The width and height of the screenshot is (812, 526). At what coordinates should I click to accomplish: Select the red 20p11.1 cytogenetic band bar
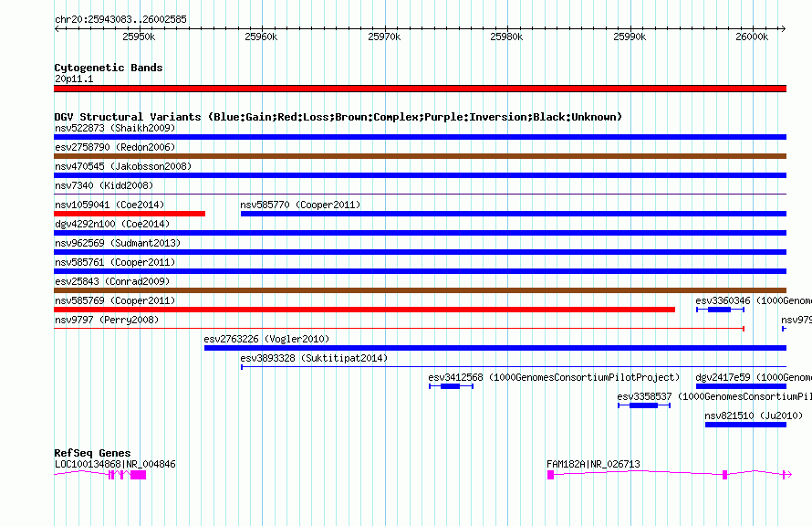point(420,89)
